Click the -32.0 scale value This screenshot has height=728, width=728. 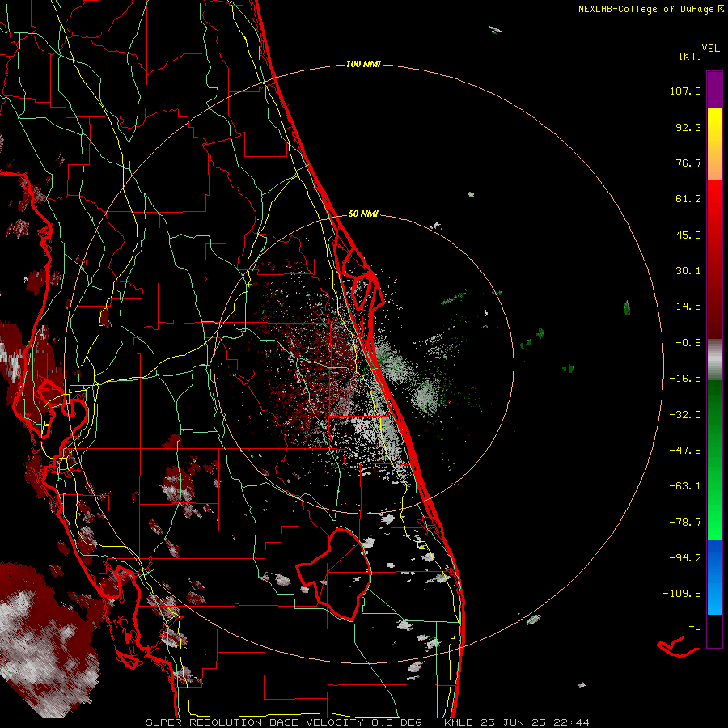[685, 415]
